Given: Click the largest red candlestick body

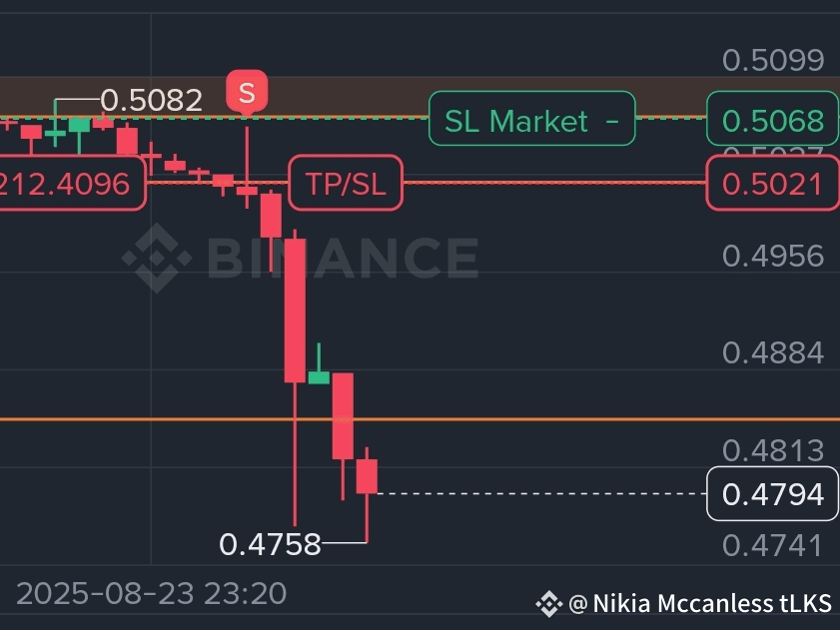Looking at the screenshot, I should coord(295,311).
